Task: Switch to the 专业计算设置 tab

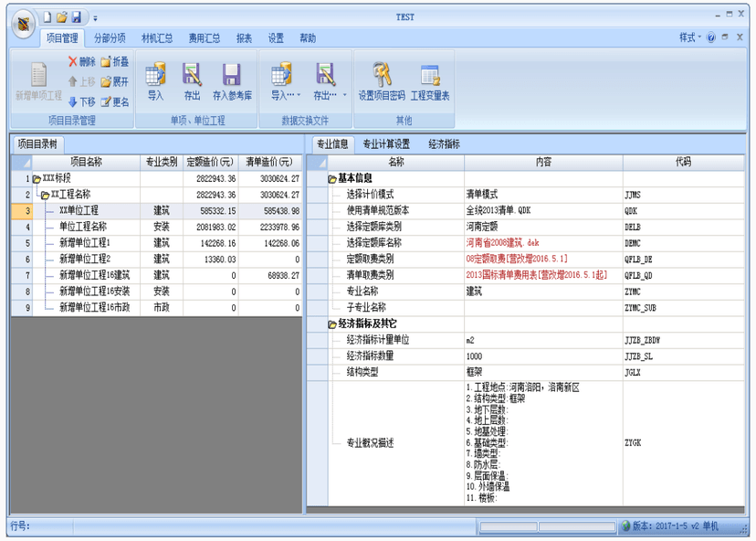Action: pos(386,143)
